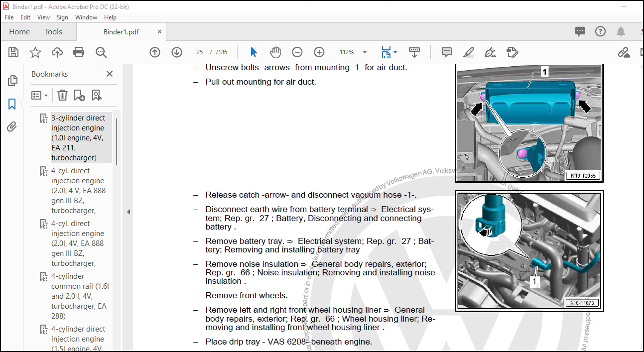
Task: Open the stamp tool icon
Action: tap(512, 52)
